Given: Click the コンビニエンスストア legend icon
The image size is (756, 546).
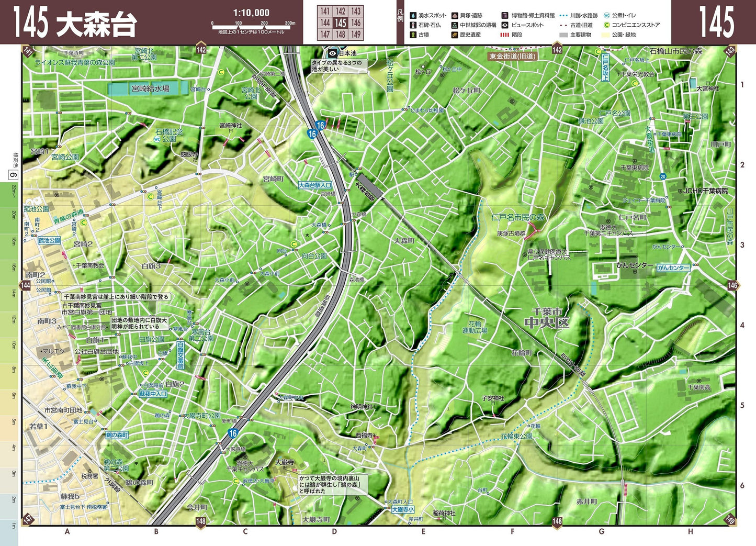Looking at the screenshot, I should (607, 25).
